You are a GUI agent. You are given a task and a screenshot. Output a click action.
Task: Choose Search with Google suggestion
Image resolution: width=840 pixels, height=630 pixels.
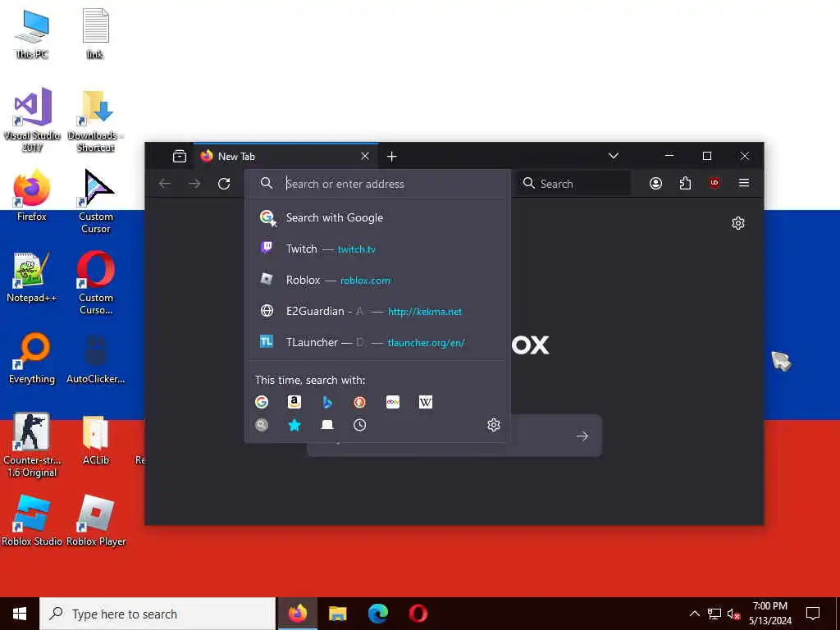pos(377,217)
